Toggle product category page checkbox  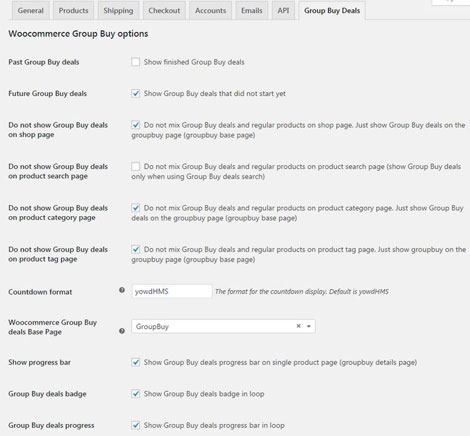click(135, 208)
